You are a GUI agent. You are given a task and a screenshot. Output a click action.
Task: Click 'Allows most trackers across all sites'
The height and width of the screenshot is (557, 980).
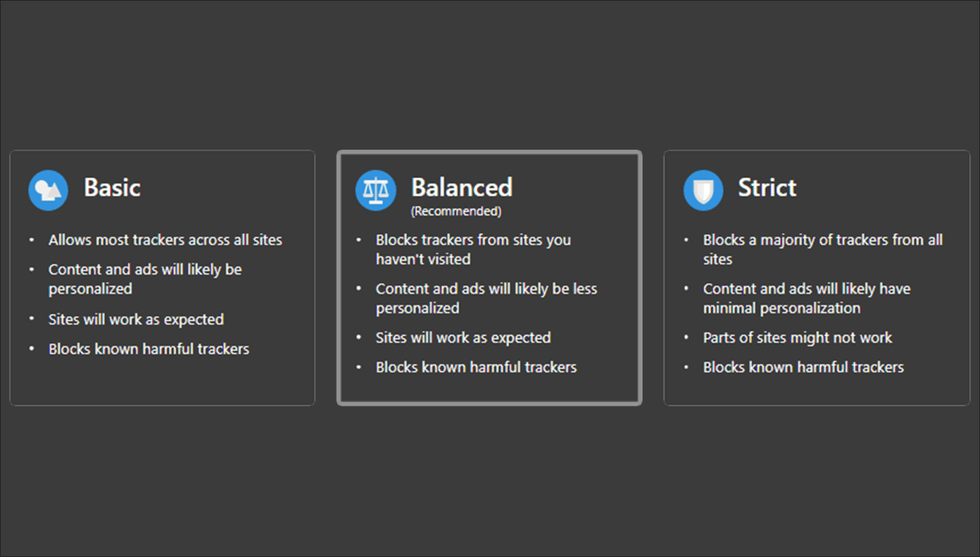(x=165, y=240)
